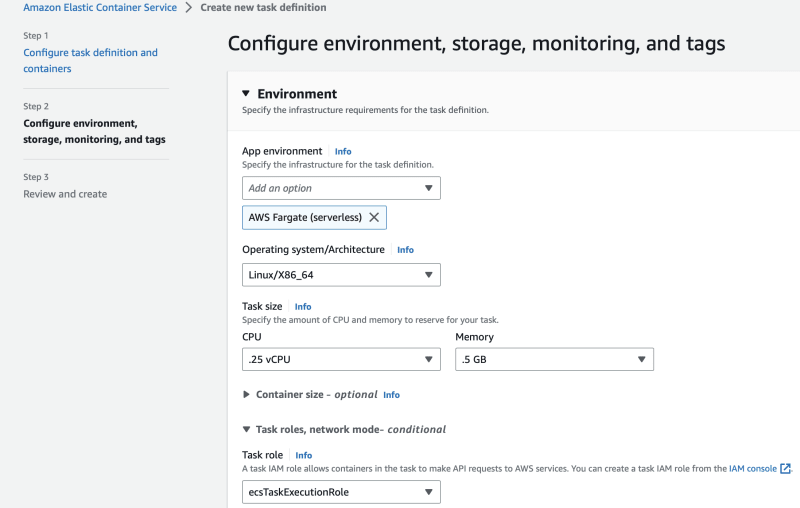Image resolution: width=800 pixels, height=508 pixels.
Task: Click the page heading Configure environment, storage, monitoring, and tags
Action: (476, 44)
